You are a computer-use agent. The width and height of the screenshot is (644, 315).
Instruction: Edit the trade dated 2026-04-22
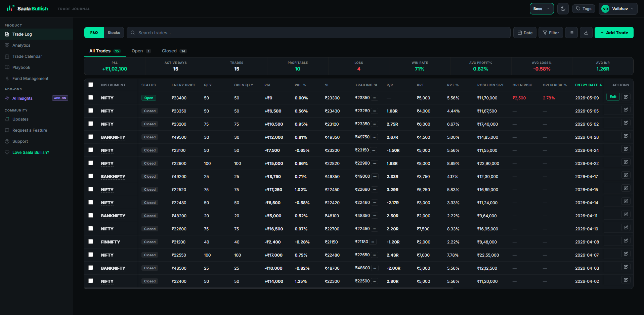[x=626, y=162]
